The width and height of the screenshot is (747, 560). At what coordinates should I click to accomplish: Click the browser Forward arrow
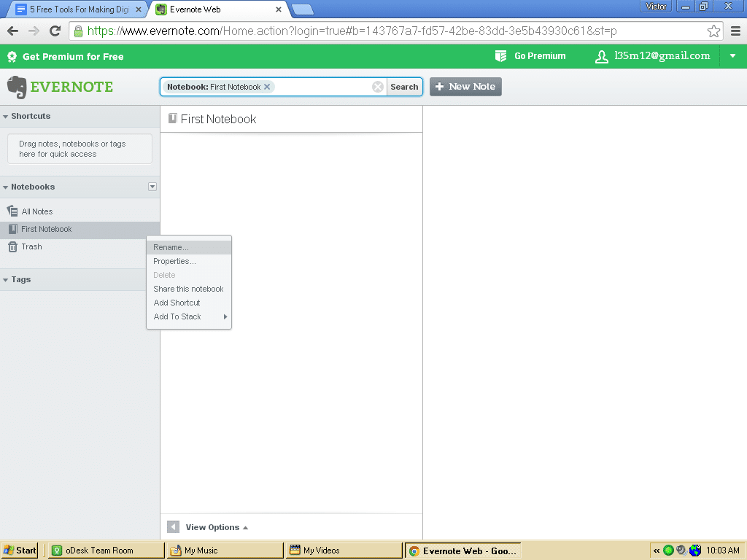click(x=34, y=31)
